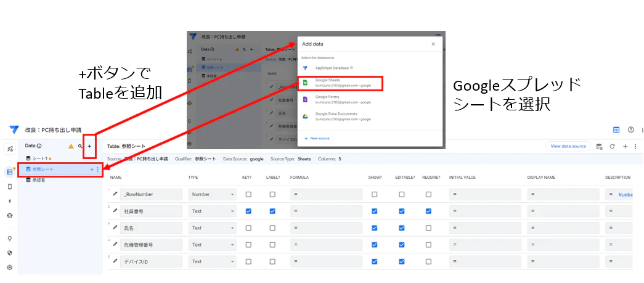The image size is (644, 283).
Task: Open table settings database gear icon
Action: tap(599, 146)
